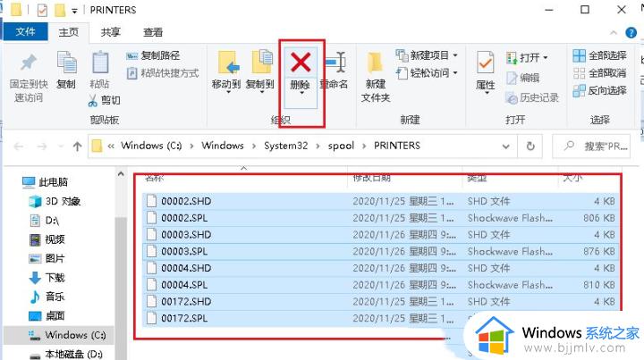Viewport: 644px width, 360px height.
Task: Click Windows (C:) in the address bar
Action: (x=151, y=146)
